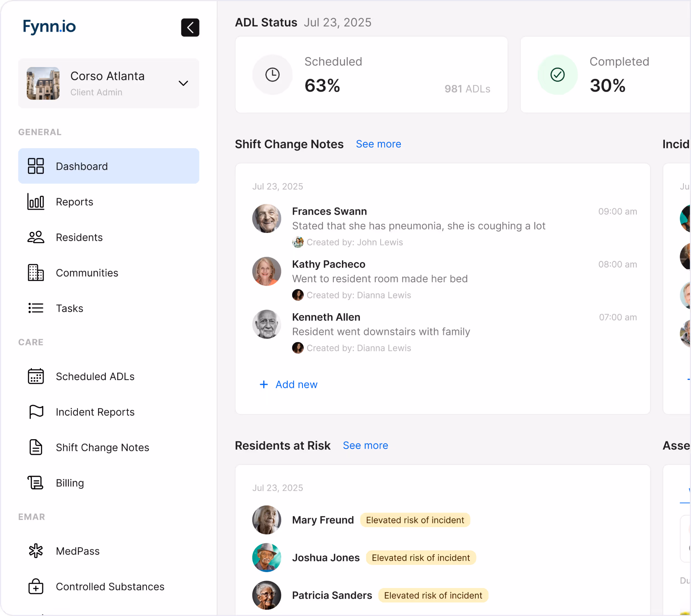This screenshot has height=616, width=691.
Task: Click the Incident Reports flag icon
Action: 35,412
